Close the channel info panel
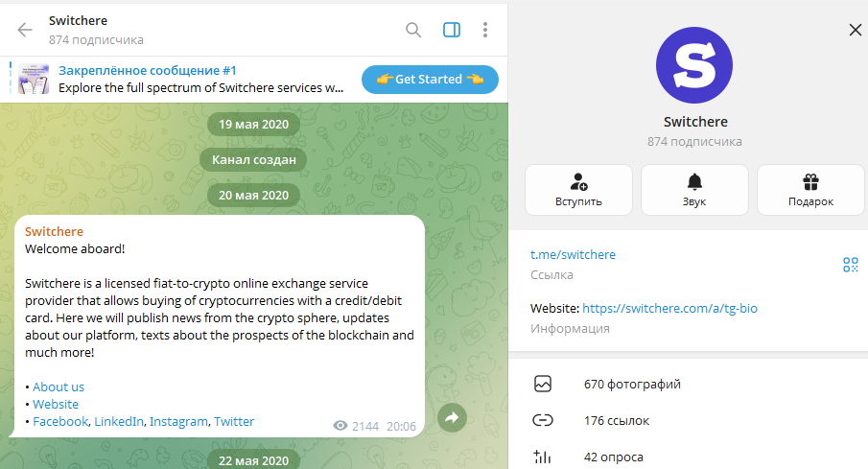The width and height of the screenshot is (868, 469). coord(856,30)
